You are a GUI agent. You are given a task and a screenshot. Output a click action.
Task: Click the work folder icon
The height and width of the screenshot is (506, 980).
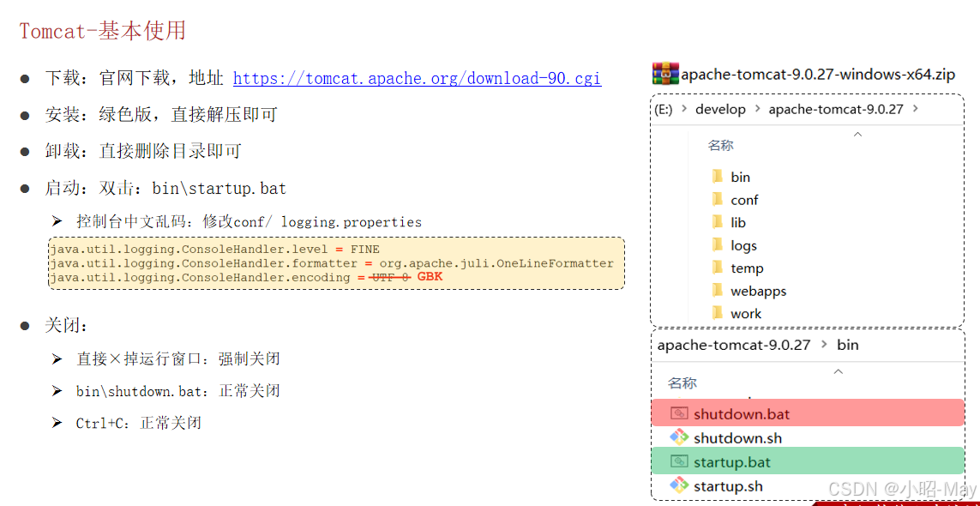click(x=718, y=313)
